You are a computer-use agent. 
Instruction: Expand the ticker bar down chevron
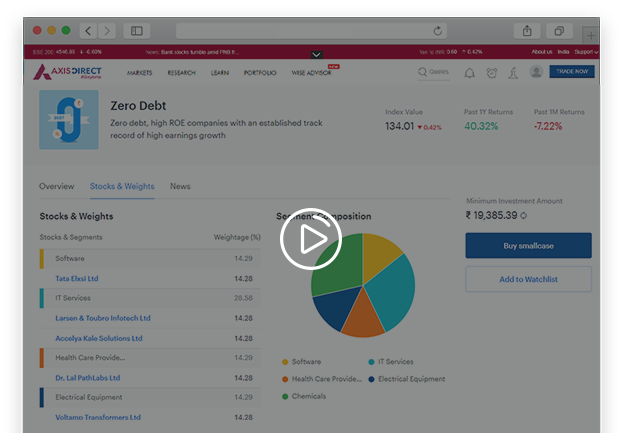[x=316, y=54]
